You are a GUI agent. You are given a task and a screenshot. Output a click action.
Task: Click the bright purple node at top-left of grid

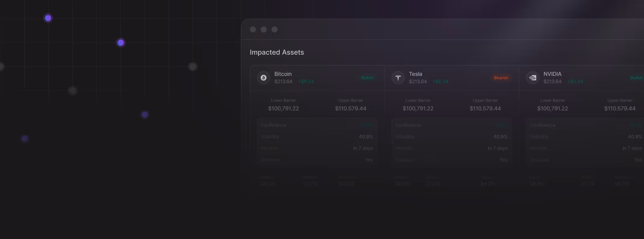point(48,18)
